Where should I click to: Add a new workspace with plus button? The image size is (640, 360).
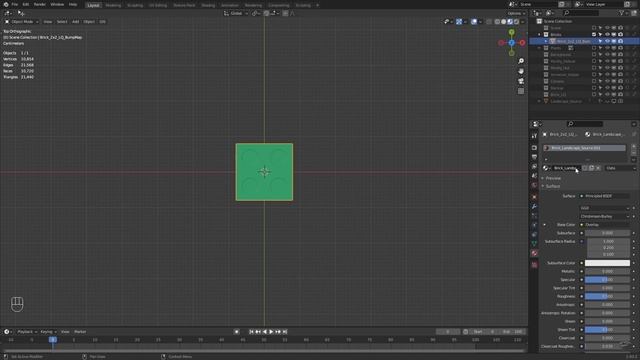(x=318, y=5)
